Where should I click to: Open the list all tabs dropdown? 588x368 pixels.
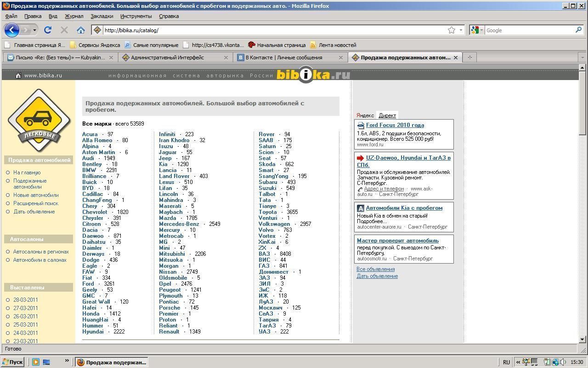(582, 57)
